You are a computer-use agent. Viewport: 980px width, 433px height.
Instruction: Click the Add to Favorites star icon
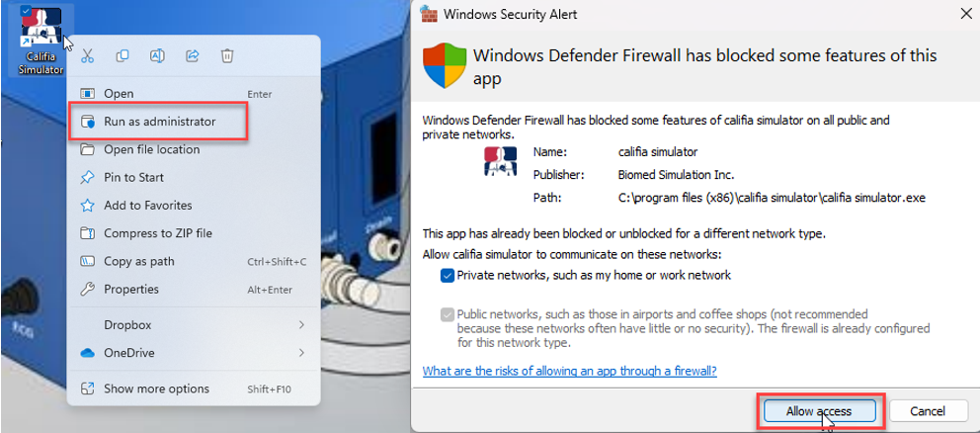(88, 206)
